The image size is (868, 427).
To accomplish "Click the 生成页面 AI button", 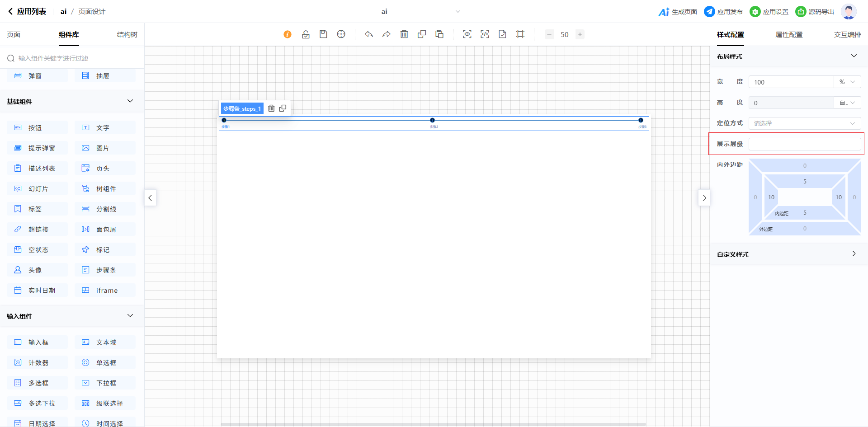I will click(678, 12).
